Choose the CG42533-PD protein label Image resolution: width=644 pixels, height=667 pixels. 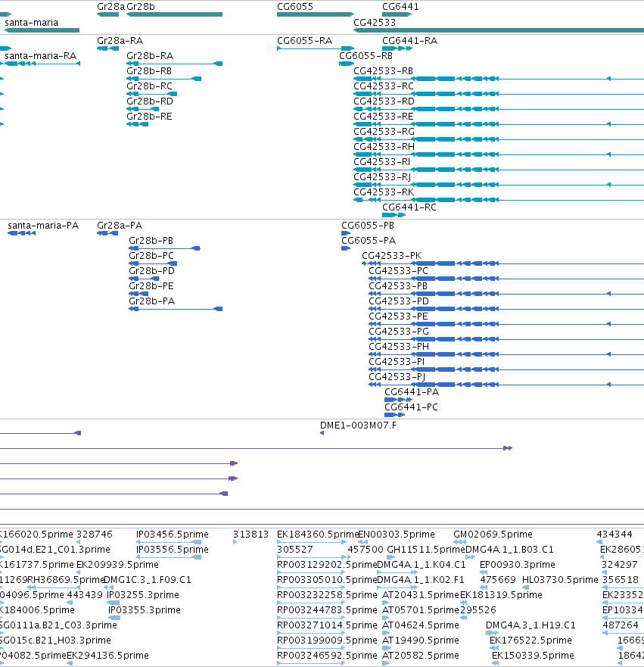point(399,301)
